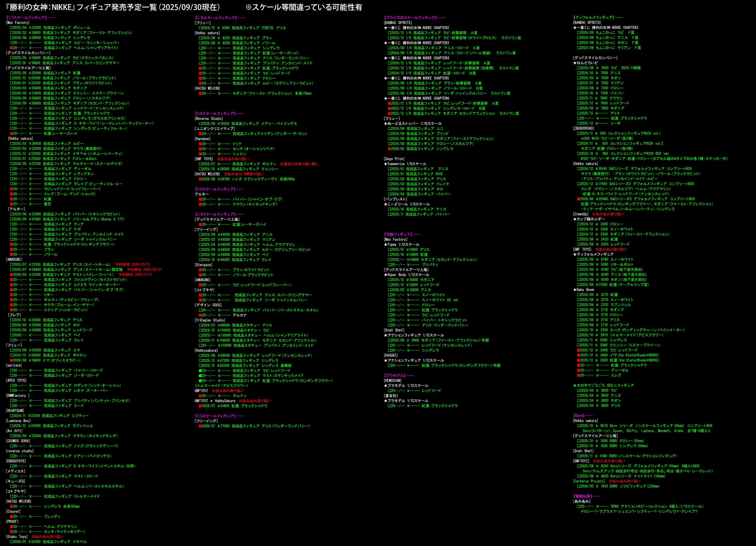Screen dimensions: 756x546
Task: Expand the 【1/7スケールフィギュア】 section header
Action: coord(27,17)
